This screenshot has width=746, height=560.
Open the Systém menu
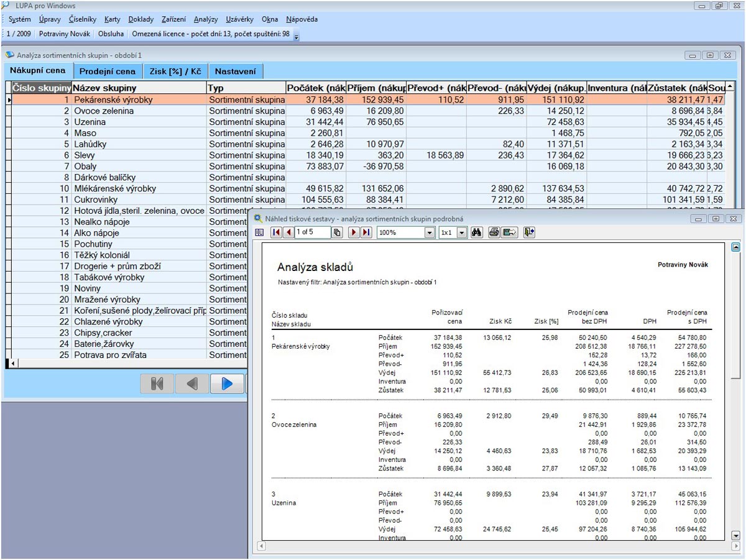point(20,19)
